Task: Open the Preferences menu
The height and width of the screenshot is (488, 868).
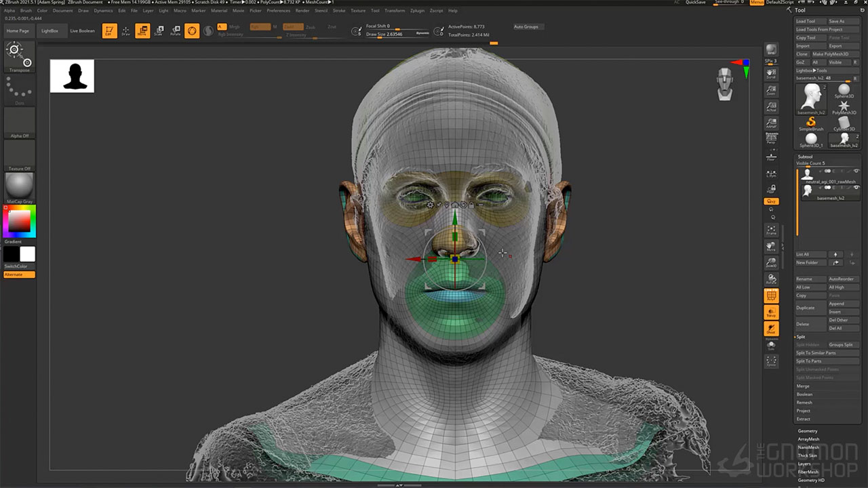Action: pyautogui.click(x=278, y=11)
